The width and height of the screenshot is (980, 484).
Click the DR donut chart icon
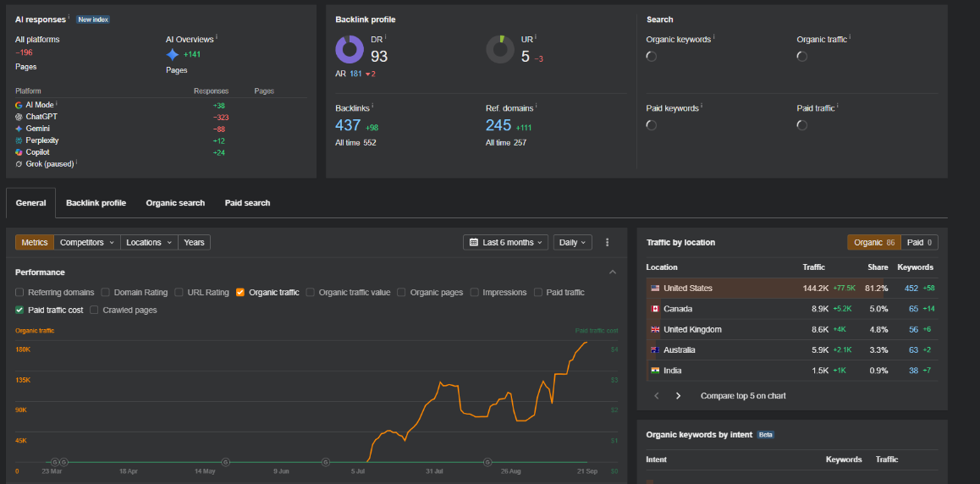(350, 49)
